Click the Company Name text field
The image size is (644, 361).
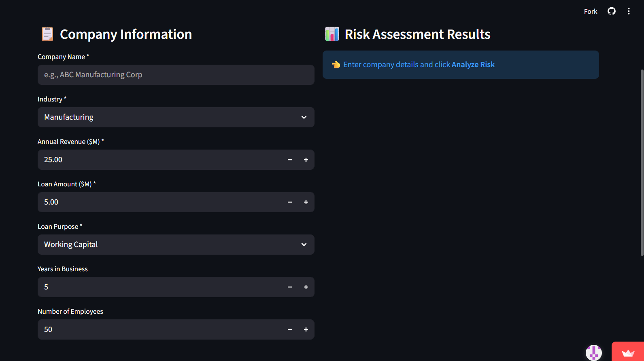coord(176,75)
